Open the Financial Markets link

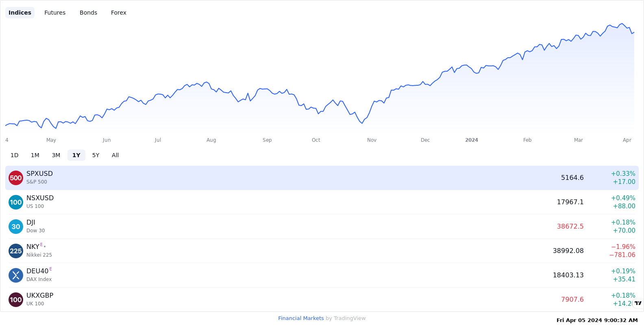coord(301,318)
